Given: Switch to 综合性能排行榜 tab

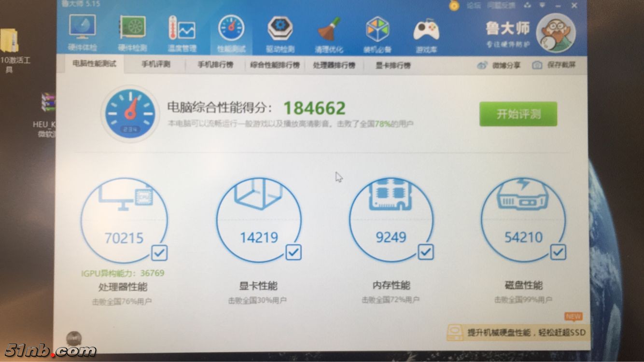Looking at the screenshot, I should (275, 65).
